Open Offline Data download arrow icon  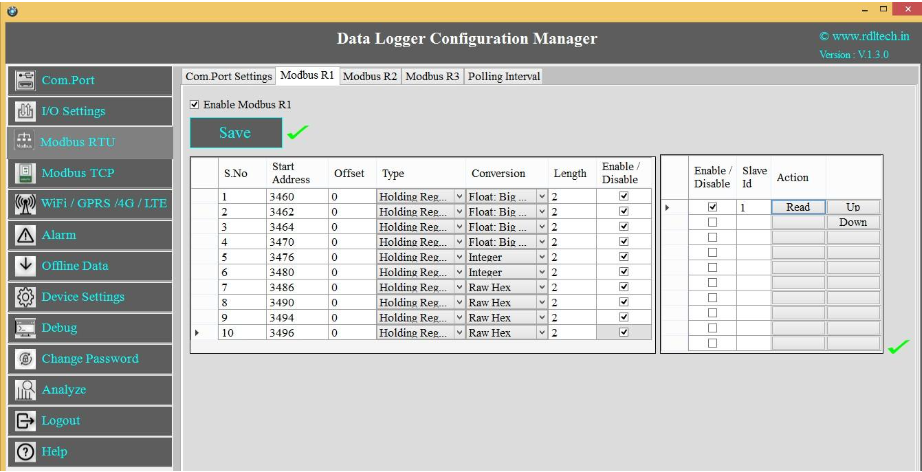(25, 266)
